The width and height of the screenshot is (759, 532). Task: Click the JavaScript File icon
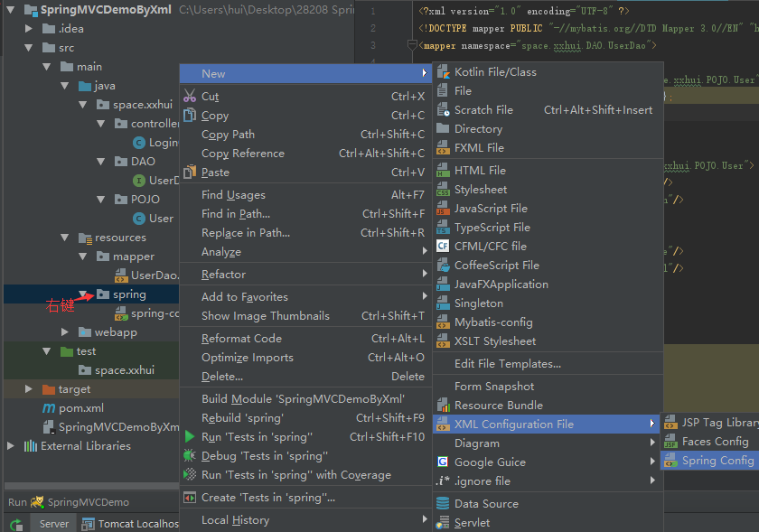pyautogui.click(x=443, y=208)
